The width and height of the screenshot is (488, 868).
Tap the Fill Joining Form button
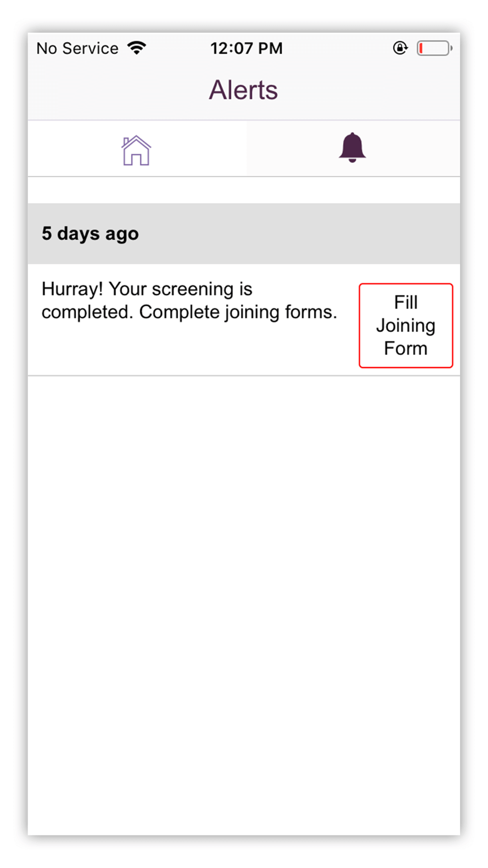click(x=406, y=326)
